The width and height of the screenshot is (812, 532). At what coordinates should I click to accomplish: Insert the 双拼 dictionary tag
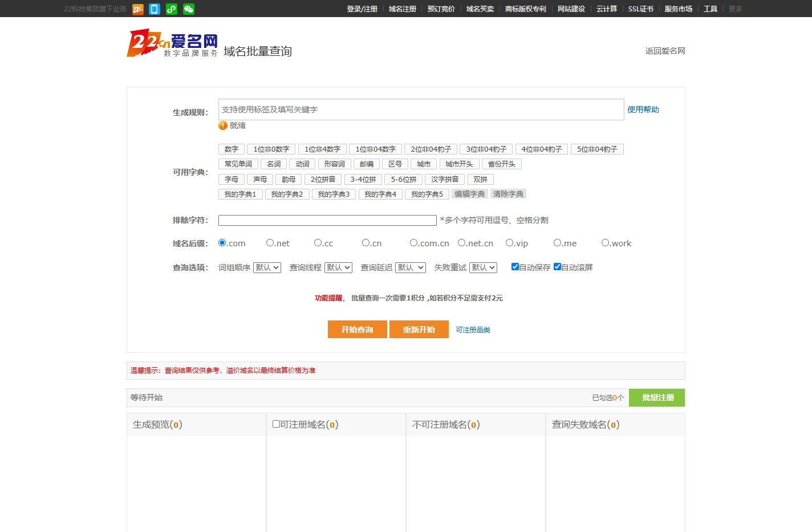pos(481,179)
